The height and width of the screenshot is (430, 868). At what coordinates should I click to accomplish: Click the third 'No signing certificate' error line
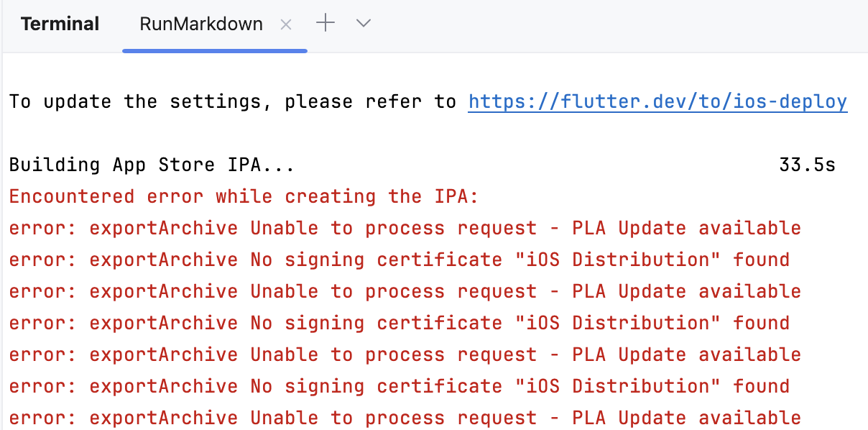[399, 386]
